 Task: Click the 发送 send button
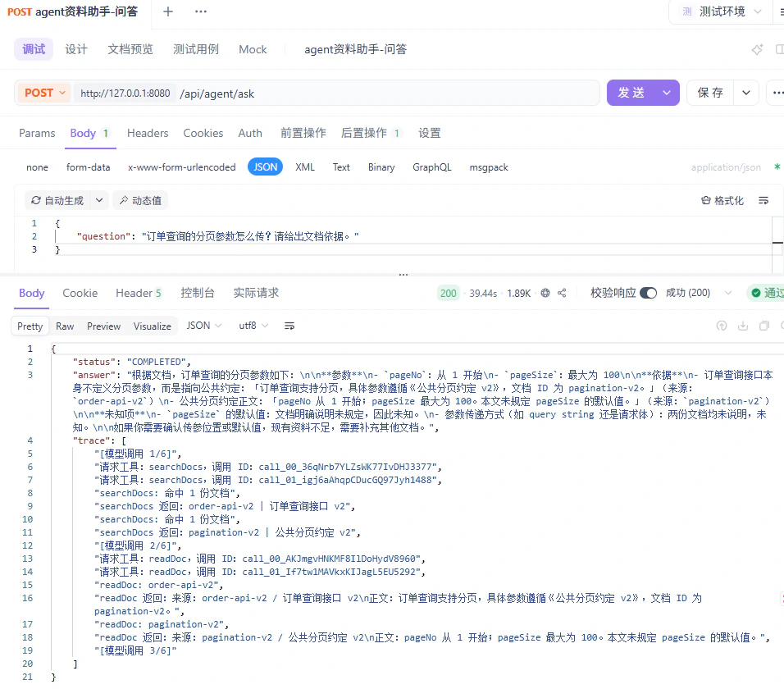click(631, 93)
